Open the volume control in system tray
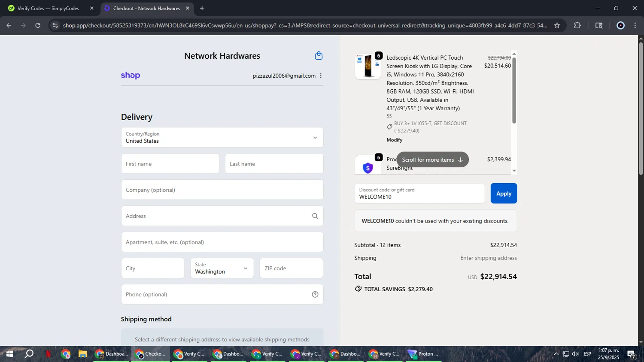Screen dimensions: 644x362 tap(575, 354)
